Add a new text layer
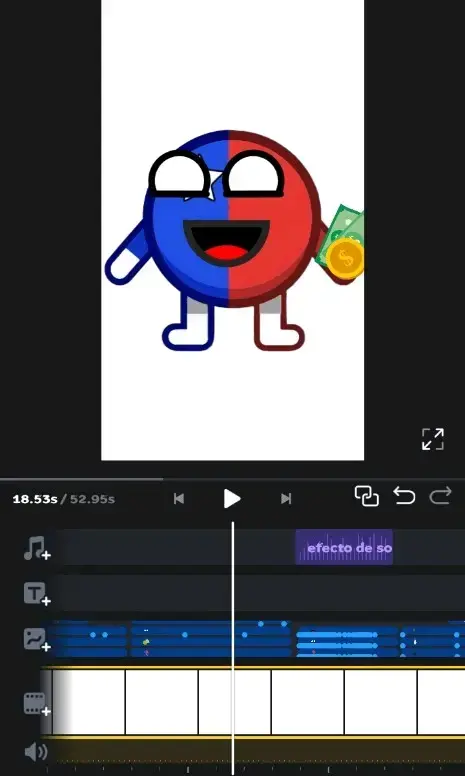 (37, 593)
